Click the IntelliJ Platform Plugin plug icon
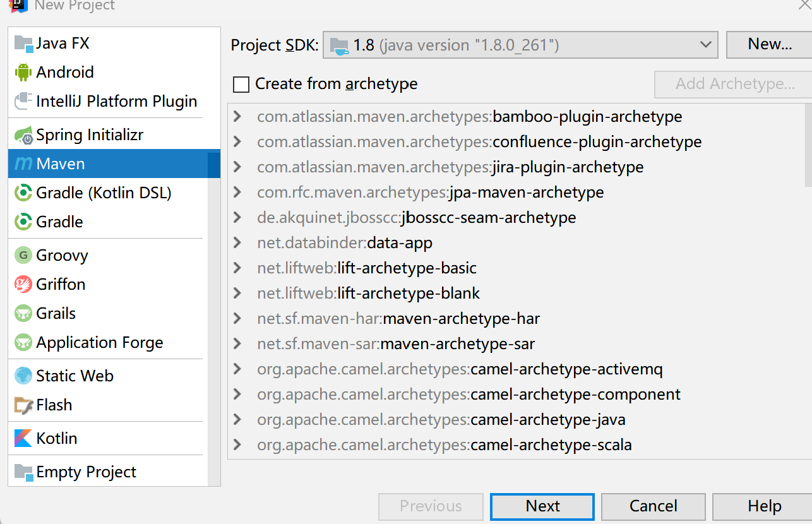This screenshot has width=812, height=524. pos(23,102)
